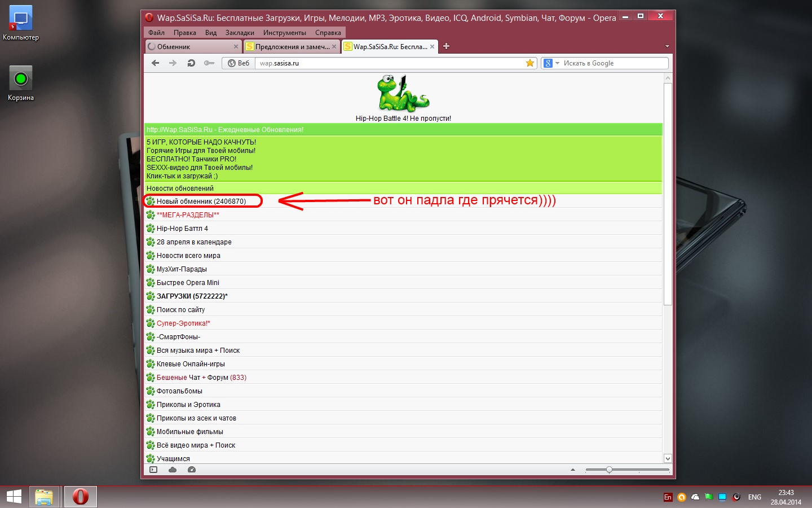812x508 pixels.
Task: Open File Explorer from the taskbar
Action: pyautogui.click(x=44, y=497)
